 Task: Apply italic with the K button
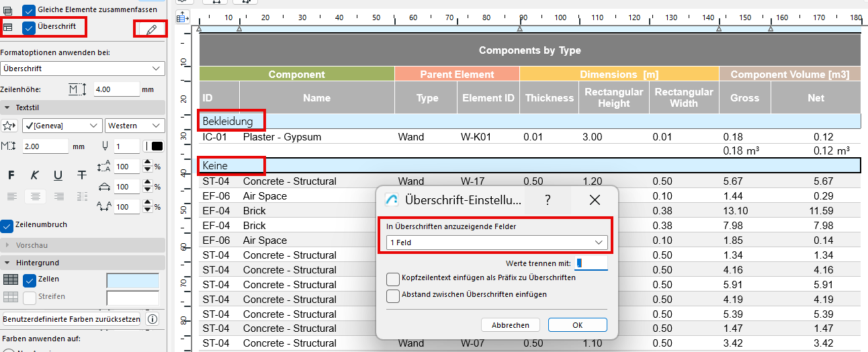[x=34, y=175]
